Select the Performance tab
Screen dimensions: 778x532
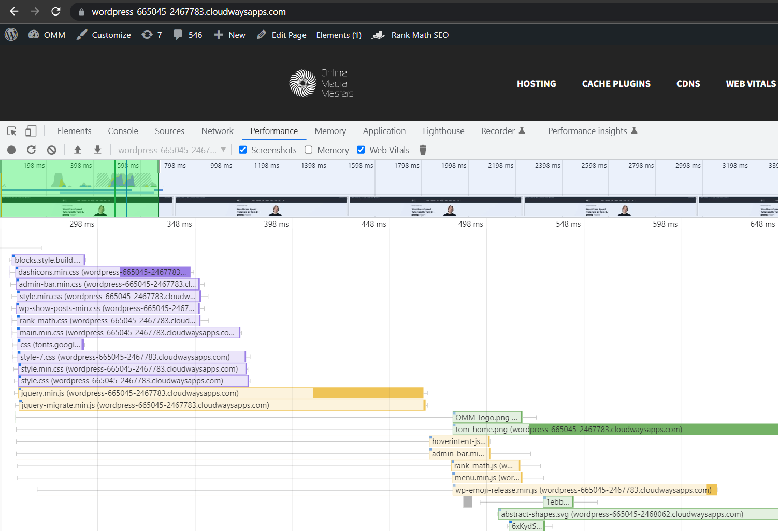pos(274,131)
